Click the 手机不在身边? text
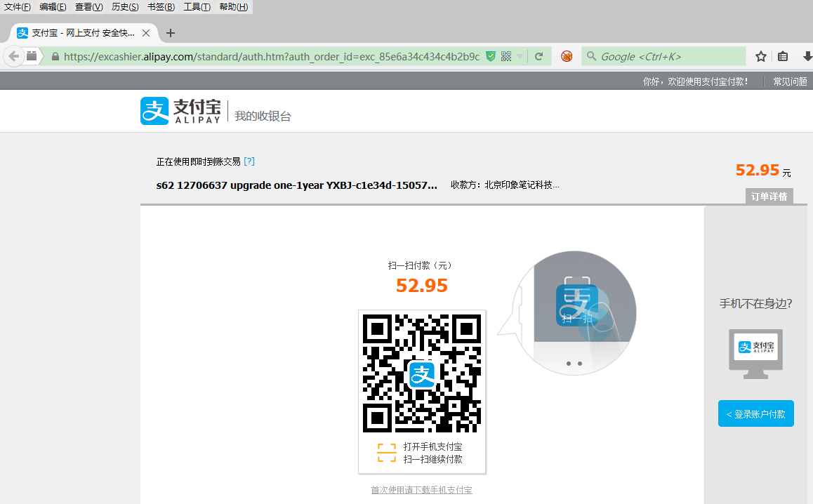Screen dimensions: 813x504 tap(755, 304)
